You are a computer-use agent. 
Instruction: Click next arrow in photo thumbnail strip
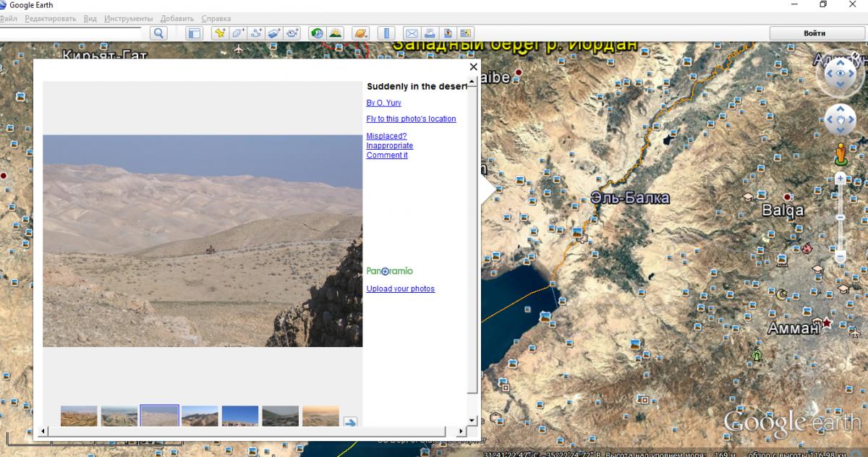coord(350,423)
